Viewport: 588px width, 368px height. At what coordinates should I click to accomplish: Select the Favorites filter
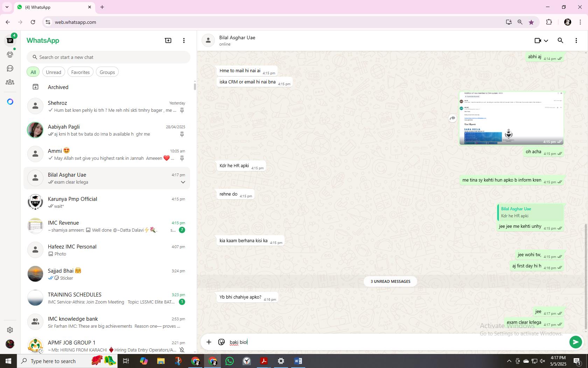point(80,72)
